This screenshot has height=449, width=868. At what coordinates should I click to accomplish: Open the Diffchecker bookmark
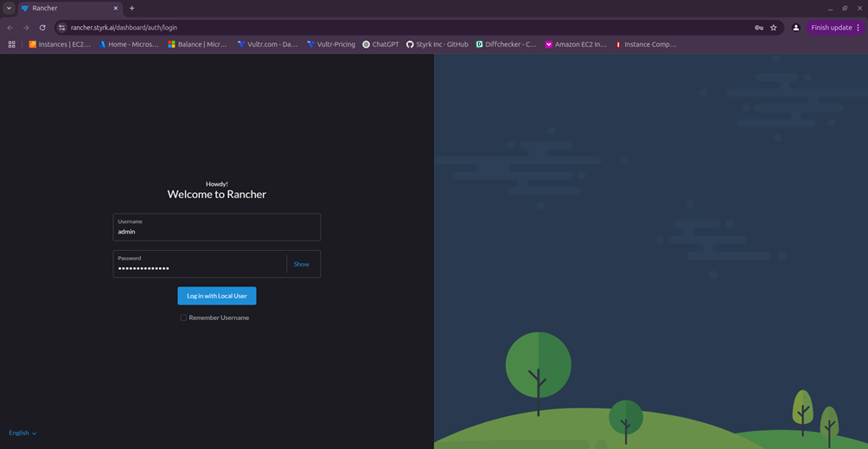(507, 44)
